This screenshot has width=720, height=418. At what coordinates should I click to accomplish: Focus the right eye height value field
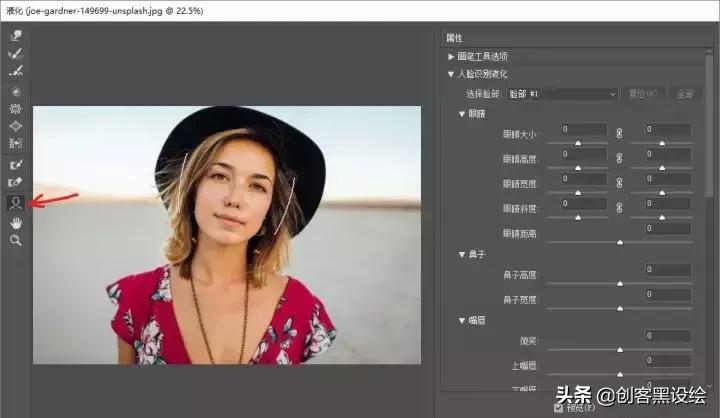point(668,154)
